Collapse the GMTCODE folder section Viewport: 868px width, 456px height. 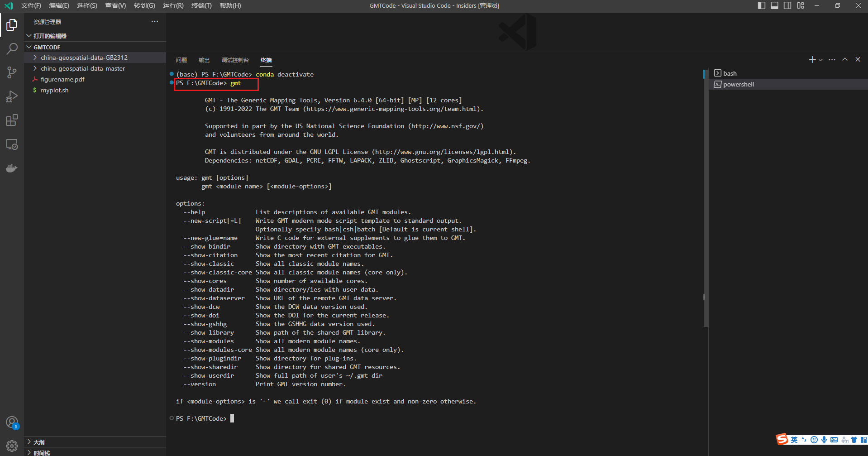[95, 47]
